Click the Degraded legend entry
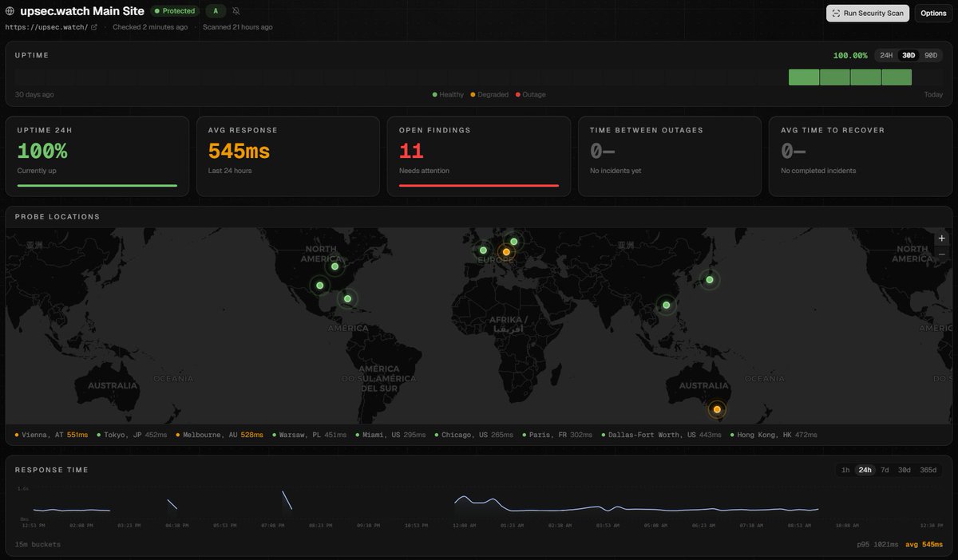 tap(489, 95)
